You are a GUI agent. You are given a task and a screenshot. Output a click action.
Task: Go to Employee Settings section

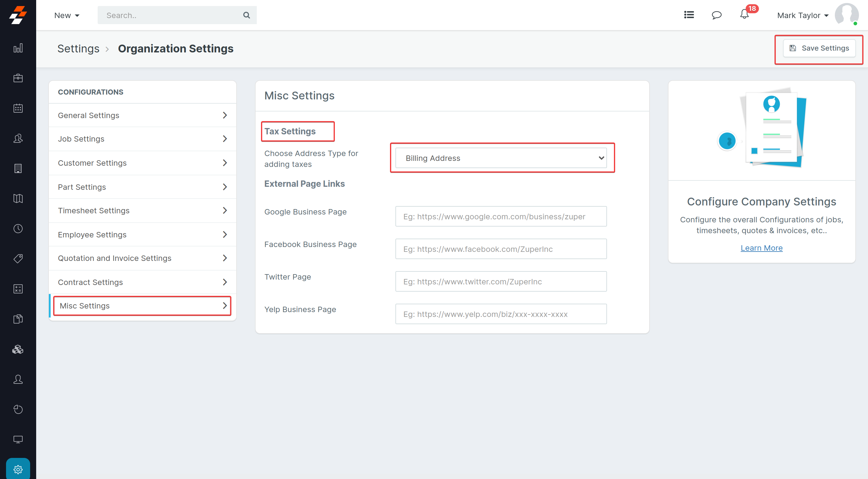point(142,234)
